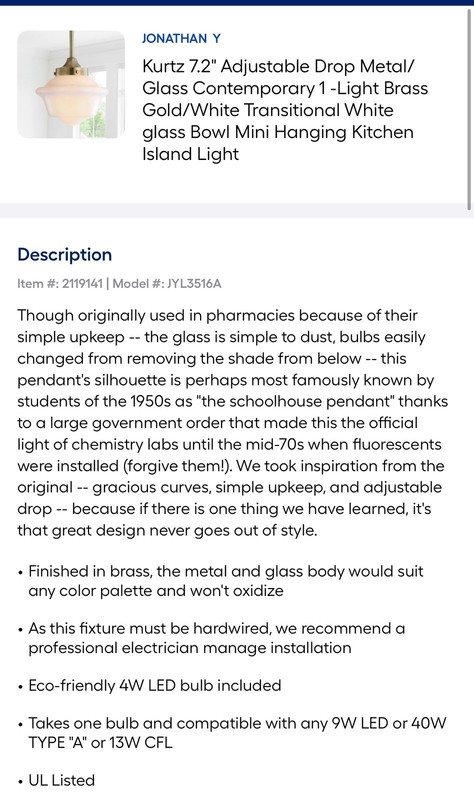Click the Model # JYL3516A text

167,284
